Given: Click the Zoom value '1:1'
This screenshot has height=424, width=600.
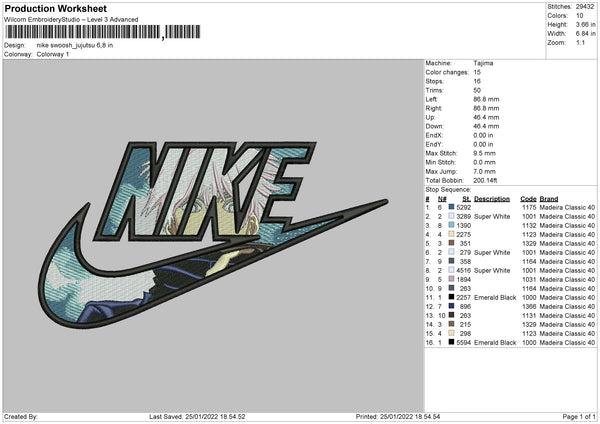Looking at the screenshot, I should coord(580,42).
